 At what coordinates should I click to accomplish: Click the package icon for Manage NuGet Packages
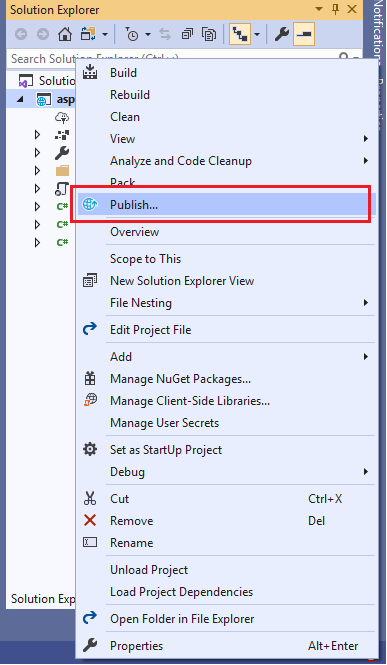(x=90, y=378)
